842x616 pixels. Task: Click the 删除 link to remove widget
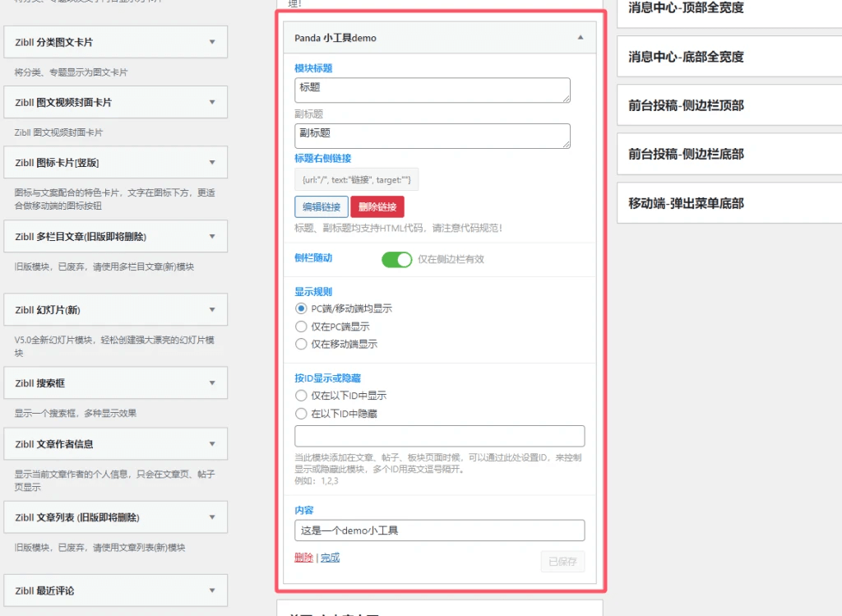(x=303, y=557)
